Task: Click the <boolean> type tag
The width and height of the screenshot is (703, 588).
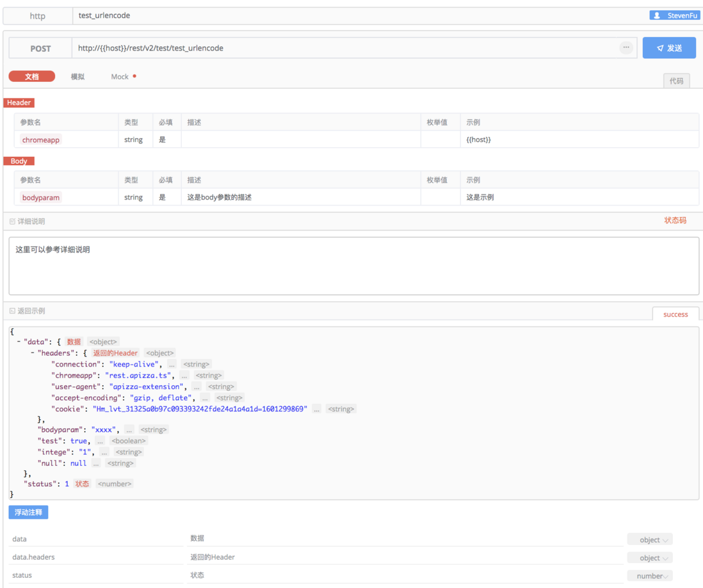Action: click(x=129, y=441)
